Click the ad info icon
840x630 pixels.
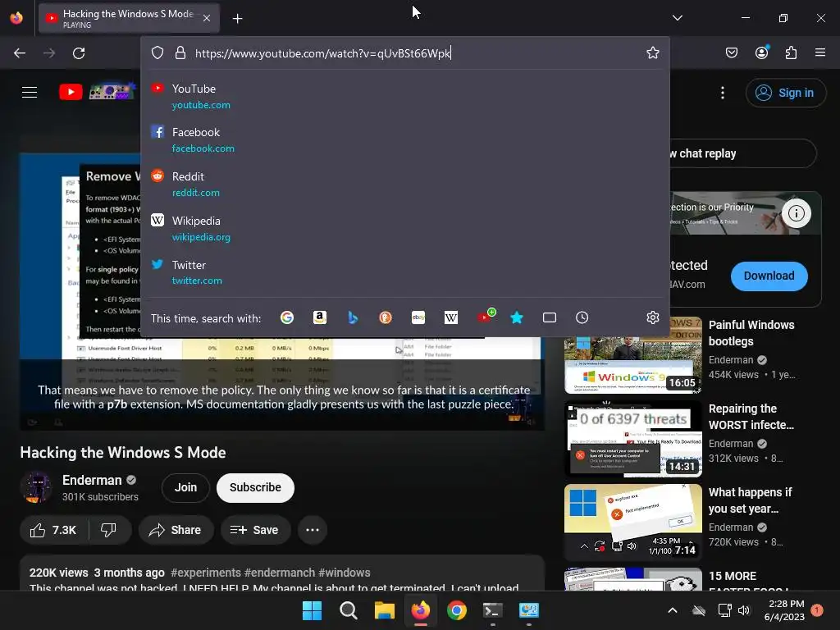pos(796,213)
